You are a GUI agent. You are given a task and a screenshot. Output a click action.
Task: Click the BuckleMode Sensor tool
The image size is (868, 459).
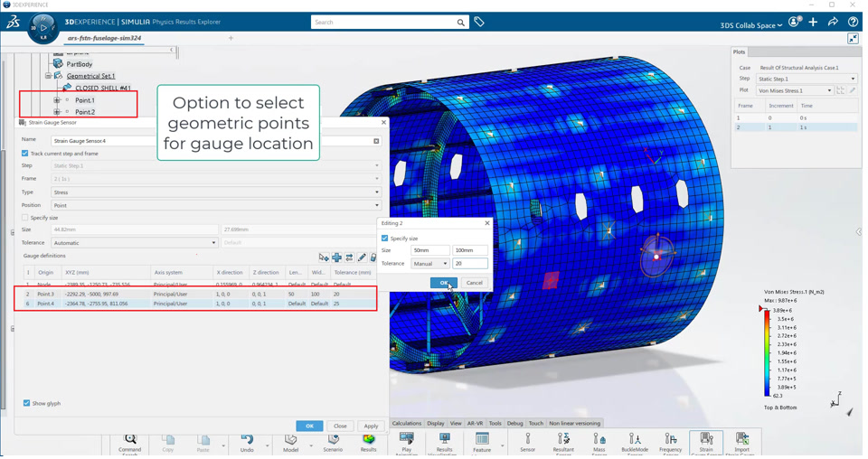tap(635, 443)
